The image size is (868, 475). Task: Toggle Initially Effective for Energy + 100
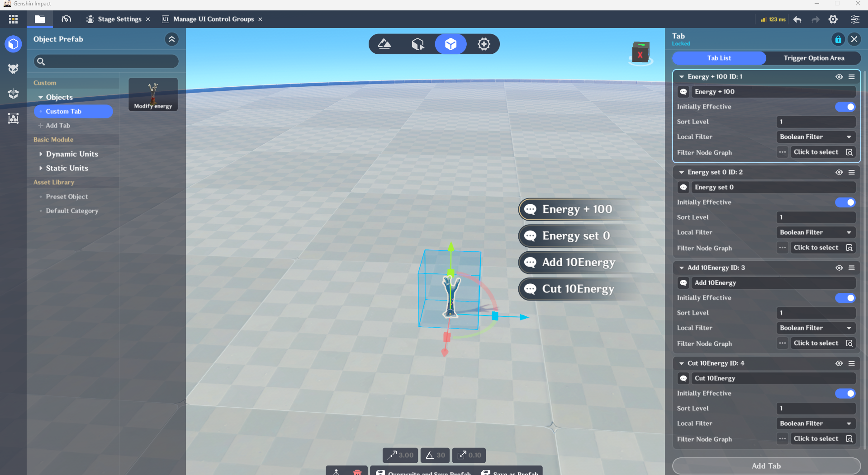(845, 107)
